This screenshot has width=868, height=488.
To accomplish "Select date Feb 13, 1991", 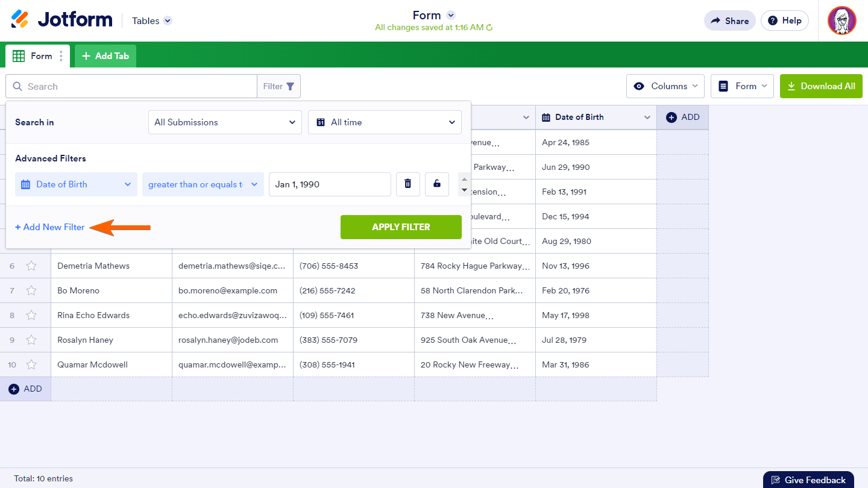I will (596, 192).
